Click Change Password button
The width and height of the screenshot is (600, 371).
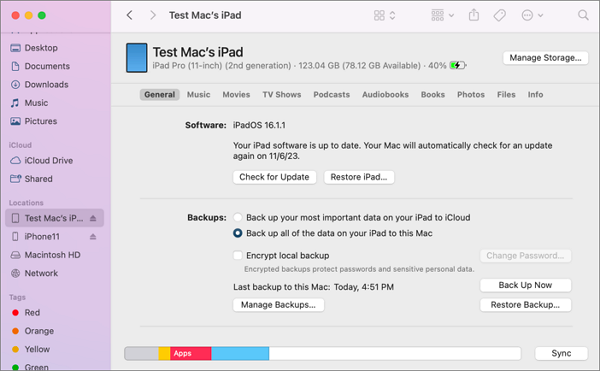coord(525,255)
